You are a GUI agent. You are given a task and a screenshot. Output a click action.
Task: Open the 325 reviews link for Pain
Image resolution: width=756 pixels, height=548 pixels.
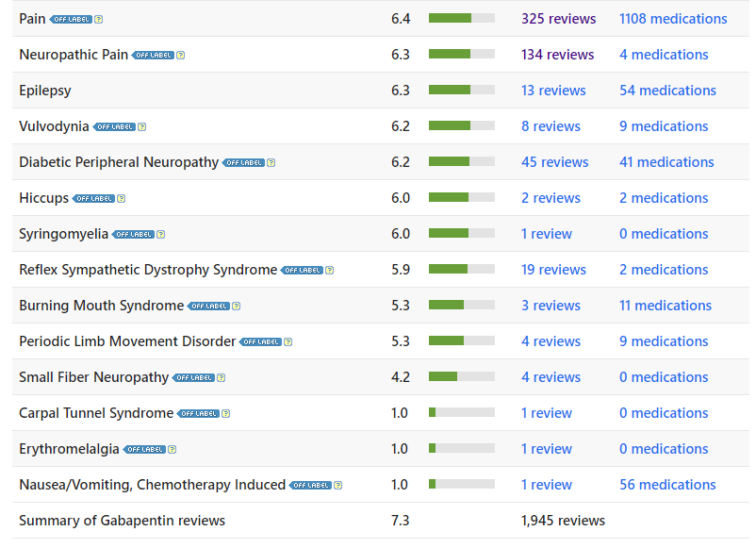point(558,19)
